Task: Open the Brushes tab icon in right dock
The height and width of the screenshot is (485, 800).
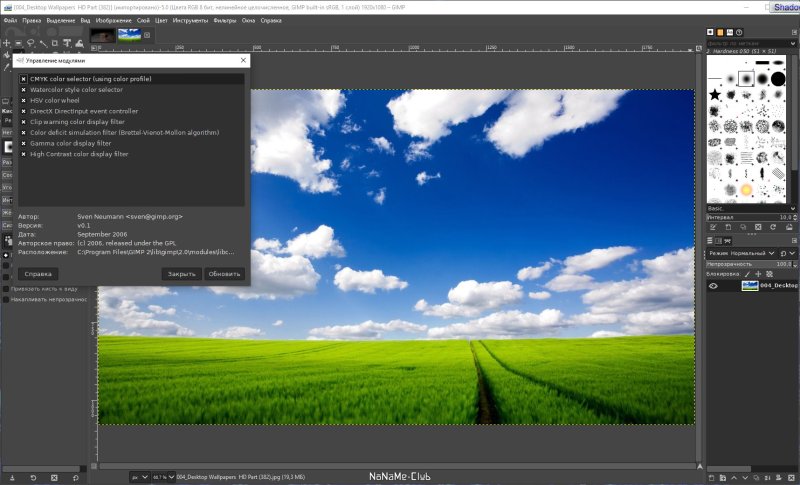Action: [x=710, y=32]
